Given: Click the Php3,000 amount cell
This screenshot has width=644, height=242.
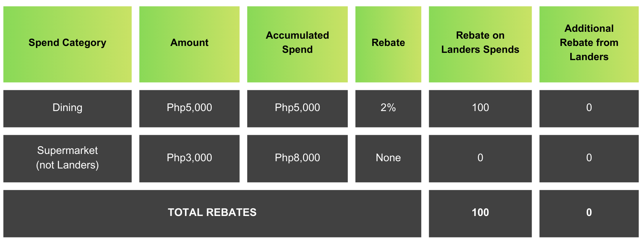Looking at the screenshot, I should (189, 158).
